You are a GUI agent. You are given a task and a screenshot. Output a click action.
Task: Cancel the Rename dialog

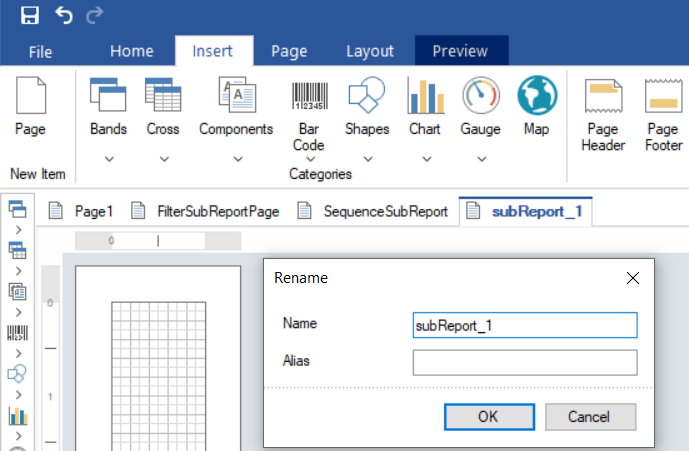click(x=589, y=416)
